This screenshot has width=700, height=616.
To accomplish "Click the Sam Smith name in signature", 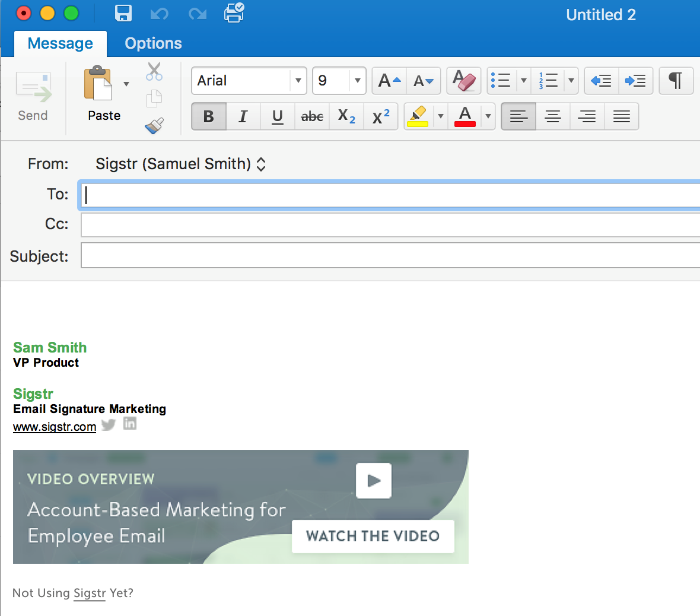I will tap(50, 348).
